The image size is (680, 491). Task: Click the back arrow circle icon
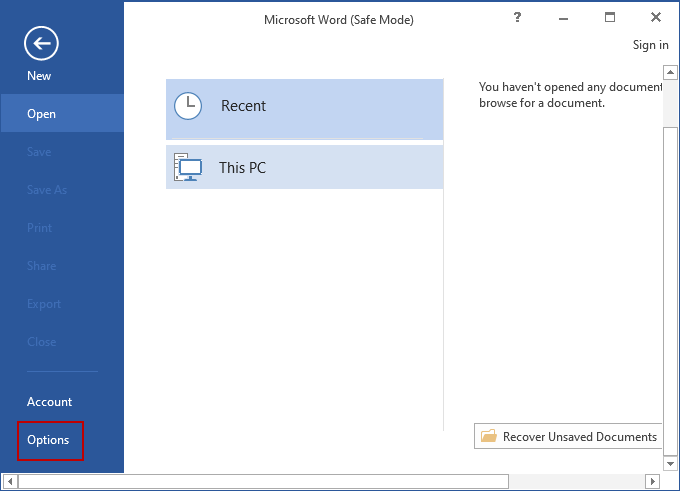coord(41,43)
